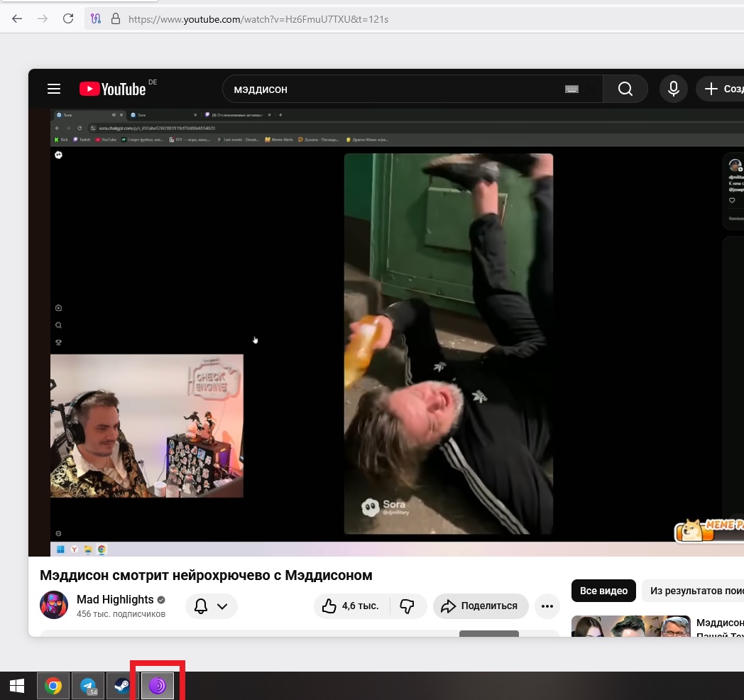Open Telegram from the taskbar
The image size is (744, 700).
pyautogui.click(x=88, y=686)
